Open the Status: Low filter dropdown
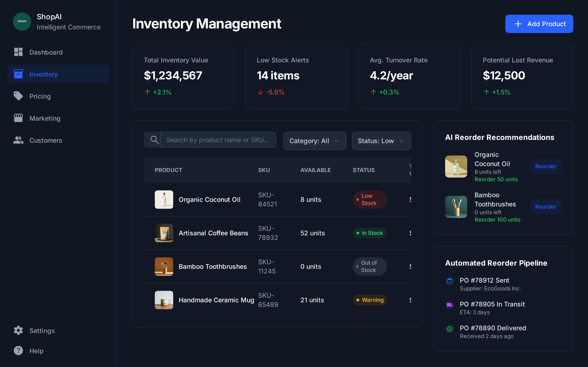588x367 pixels. (381, 141)
